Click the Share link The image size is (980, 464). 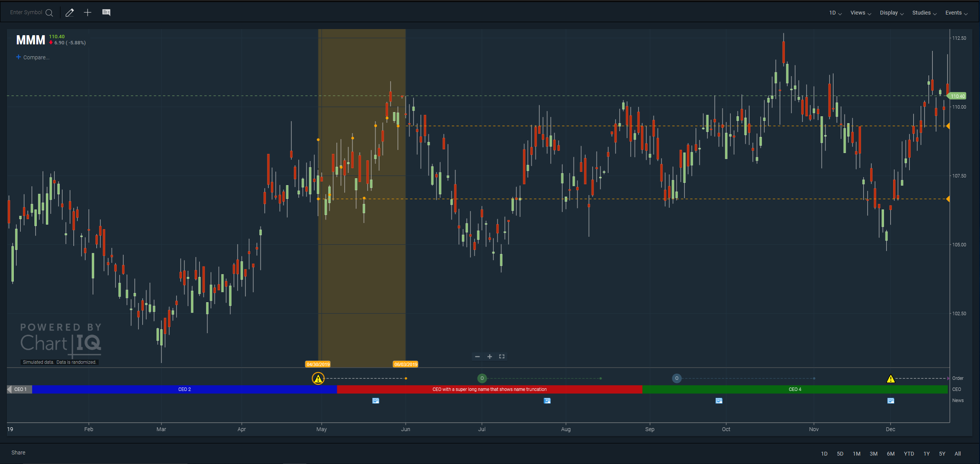pos(18,453)
